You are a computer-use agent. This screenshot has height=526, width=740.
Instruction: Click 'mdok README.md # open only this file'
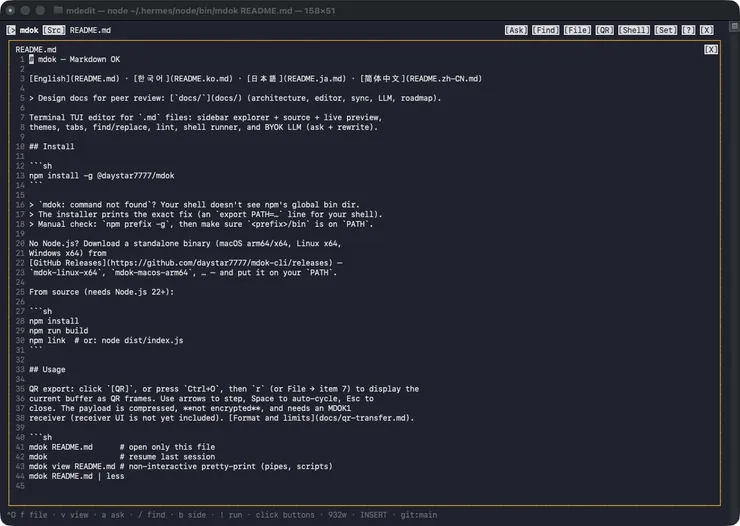[122, 447]
